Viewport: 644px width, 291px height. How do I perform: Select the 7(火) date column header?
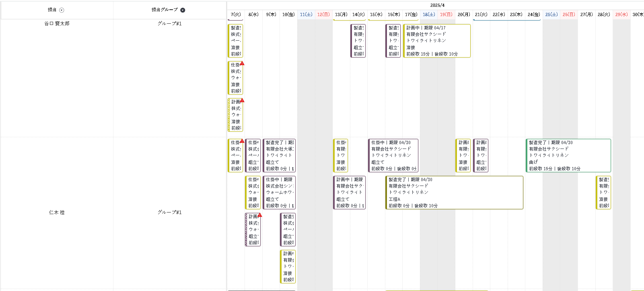(236, 14)
